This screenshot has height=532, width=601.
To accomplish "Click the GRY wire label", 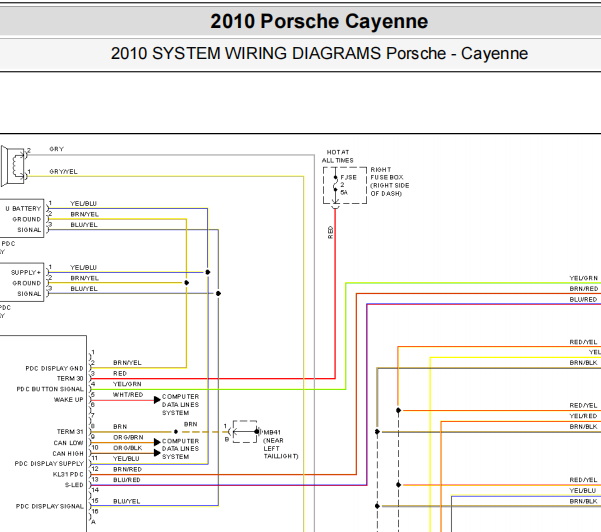I will coord(56,149).
